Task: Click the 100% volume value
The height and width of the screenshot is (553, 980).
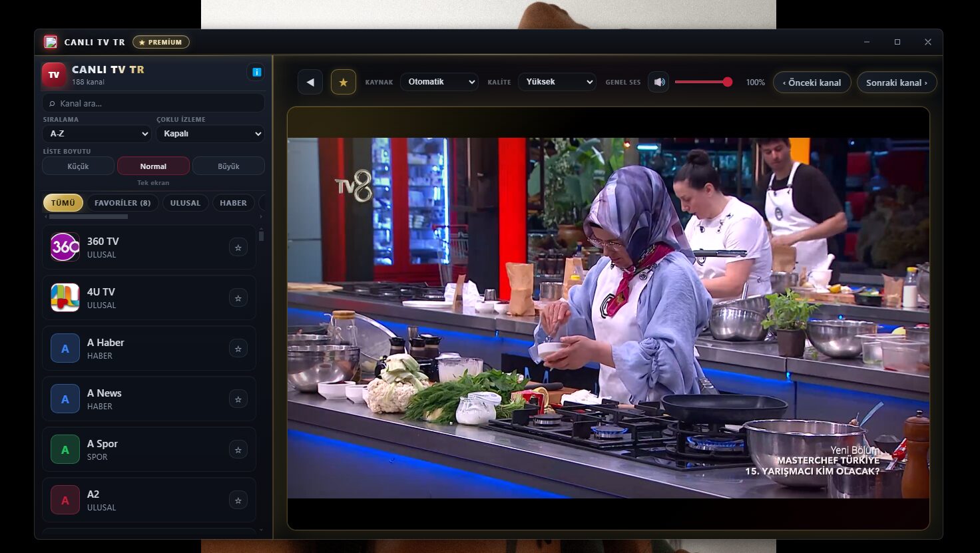Action: pyautogui.click(x=756, y=83)
